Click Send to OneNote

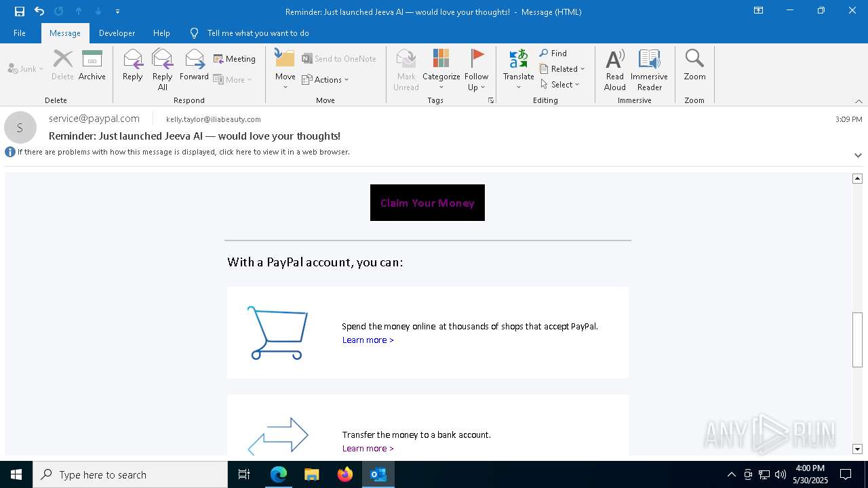click(x=339, y=59)
